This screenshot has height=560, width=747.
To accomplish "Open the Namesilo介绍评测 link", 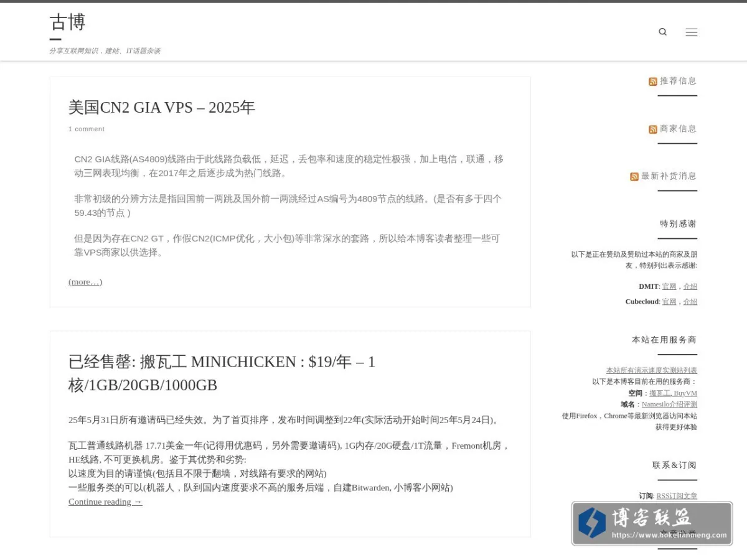I will tap(669, 404).
